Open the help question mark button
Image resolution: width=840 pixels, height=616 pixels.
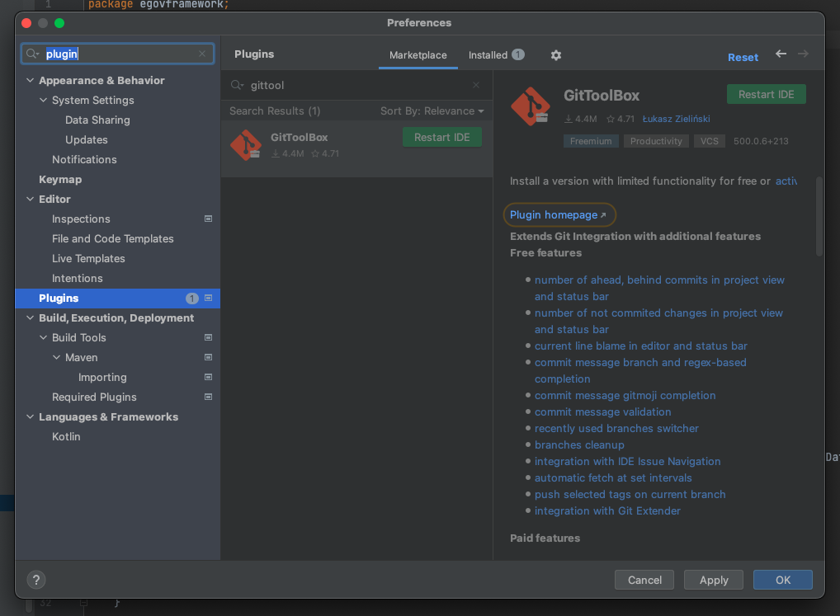coord(35,580)
